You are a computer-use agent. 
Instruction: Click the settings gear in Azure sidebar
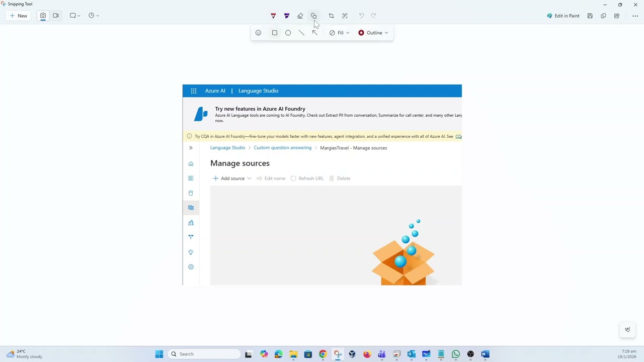(x=191, y=267)
